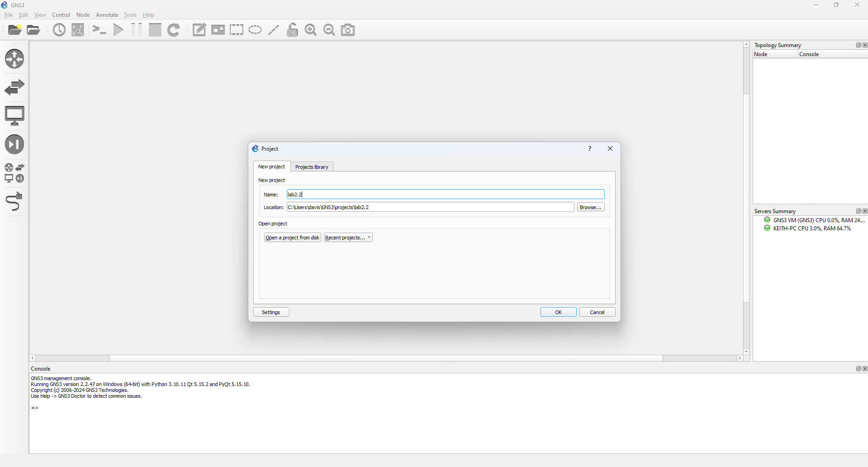The image size is (868, 467).
Task: Open the Annotate menu
Action: coord(107,14)
